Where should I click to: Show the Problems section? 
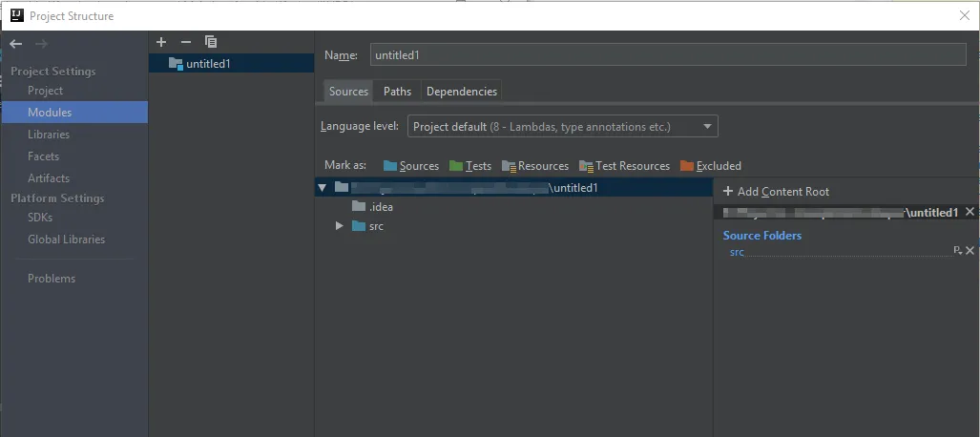point(52,279)
